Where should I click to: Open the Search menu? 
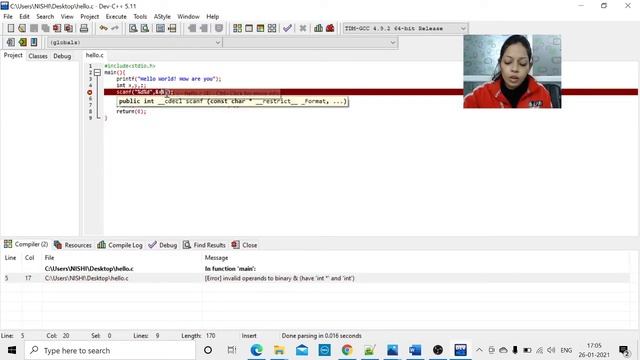[x=45, y=16]
